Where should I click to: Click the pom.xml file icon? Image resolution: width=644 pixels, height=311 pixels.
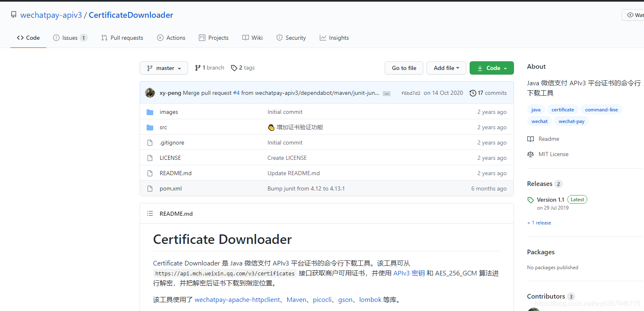pos(150,189)
